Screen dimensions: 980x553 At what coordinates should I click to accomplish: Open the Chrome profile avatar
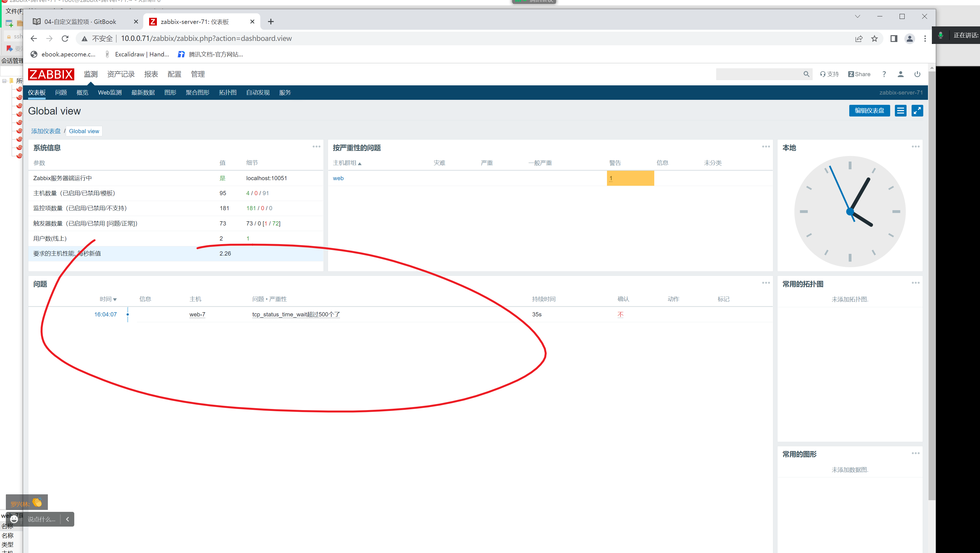pos(910,38)
